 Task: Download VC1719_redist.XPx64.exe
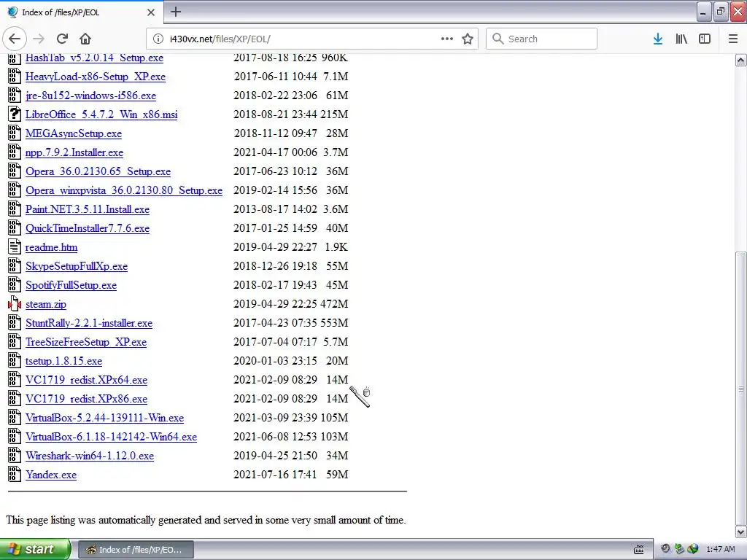[86, 380]
